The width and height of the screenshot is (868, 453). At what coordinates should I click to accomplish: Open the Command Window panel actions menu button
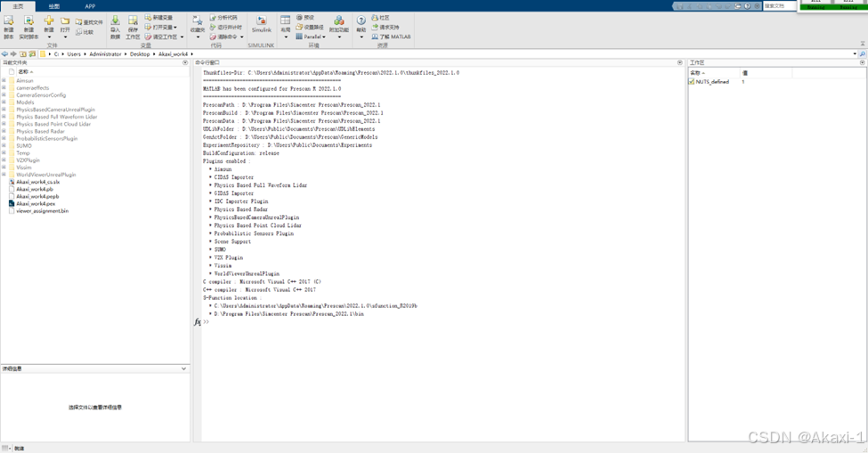click(x=680, y=63)
